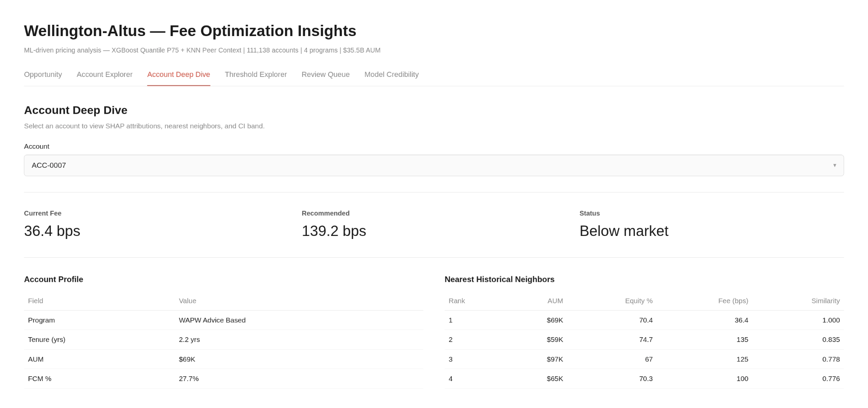Go to Threshold Explorer tab
Image resolution: width=868 pixels, height=408 pixels.
(256, 74)
